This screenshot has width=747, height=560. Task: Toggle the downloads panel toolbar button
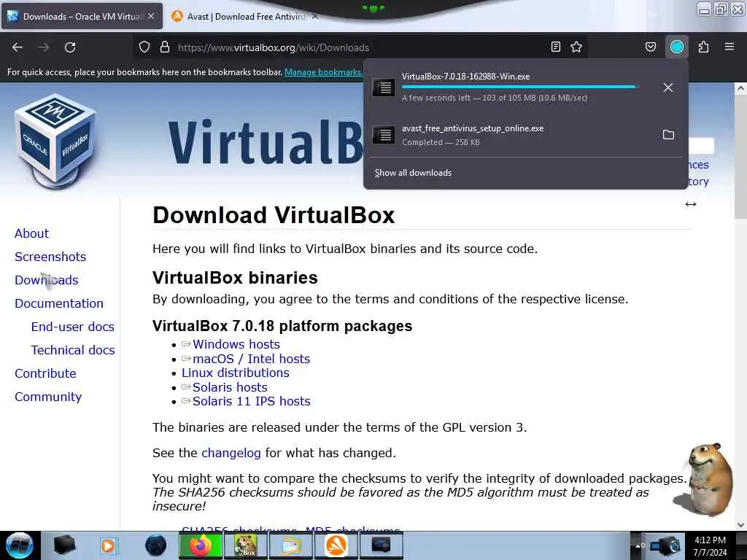677,47
